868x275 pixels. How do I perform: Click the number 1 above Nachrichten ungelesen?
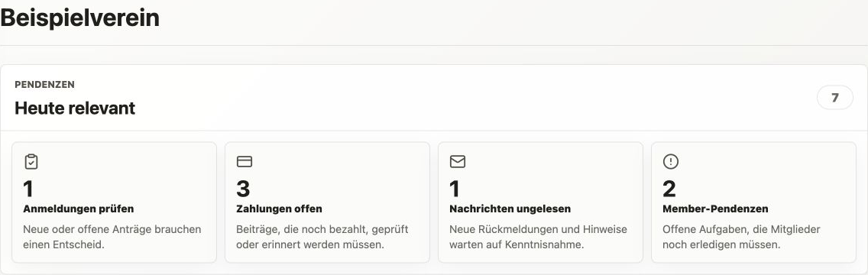455,189
